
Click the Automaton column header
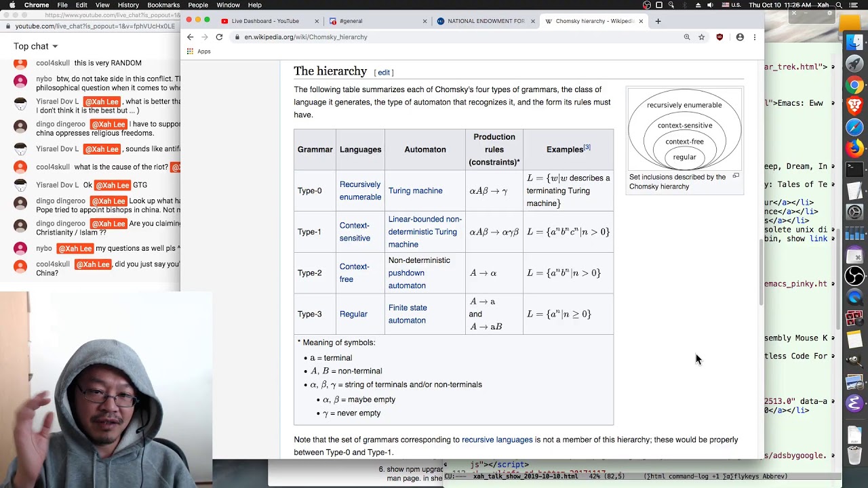coord(425,149)
